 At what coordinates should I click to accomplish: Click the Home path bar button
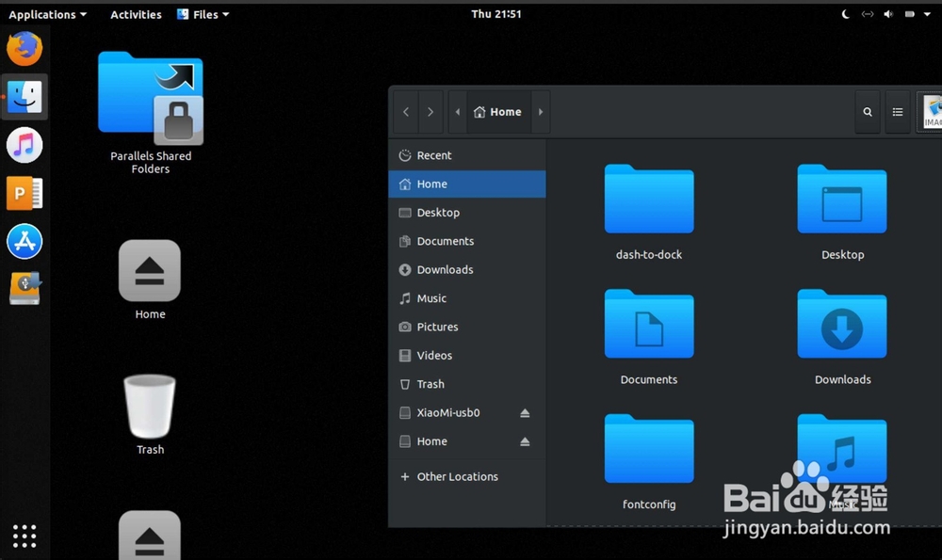point(498,112)
